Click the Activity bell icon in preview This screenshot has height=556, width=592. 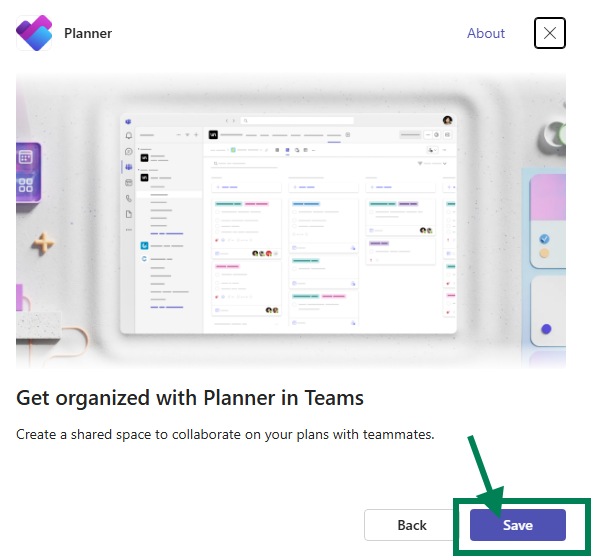(129, 135)
